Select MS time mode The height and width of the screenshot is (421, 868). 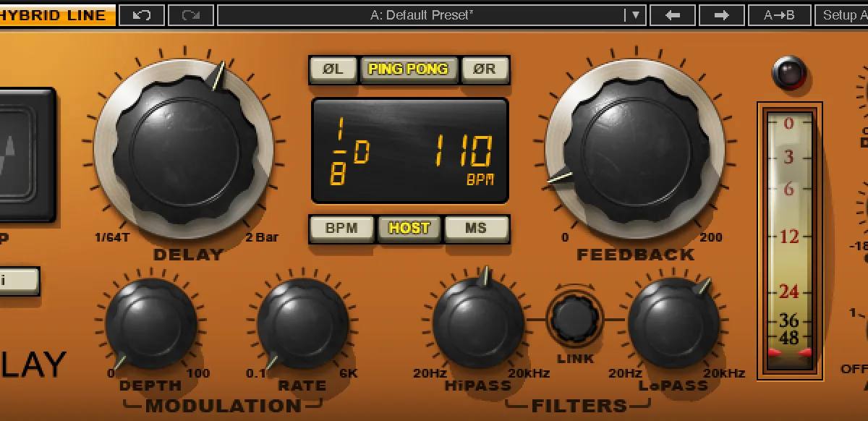[x=476, y=228]
